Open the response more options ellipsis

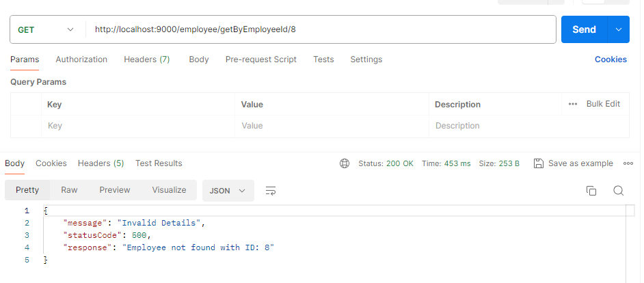628,163
